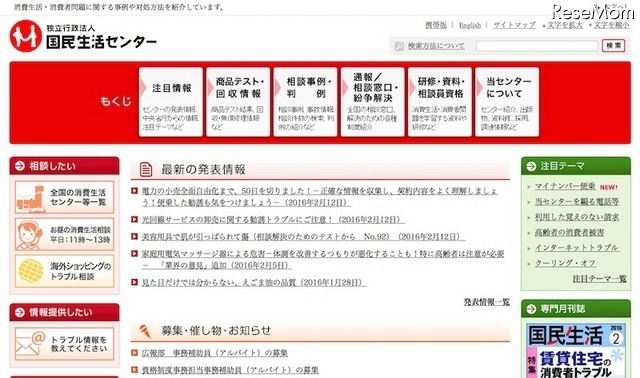Screen dimensions: 640x378
Task: Click the operator headset icon for お昼の消費生活相談
Action: (x=30, y=235)
